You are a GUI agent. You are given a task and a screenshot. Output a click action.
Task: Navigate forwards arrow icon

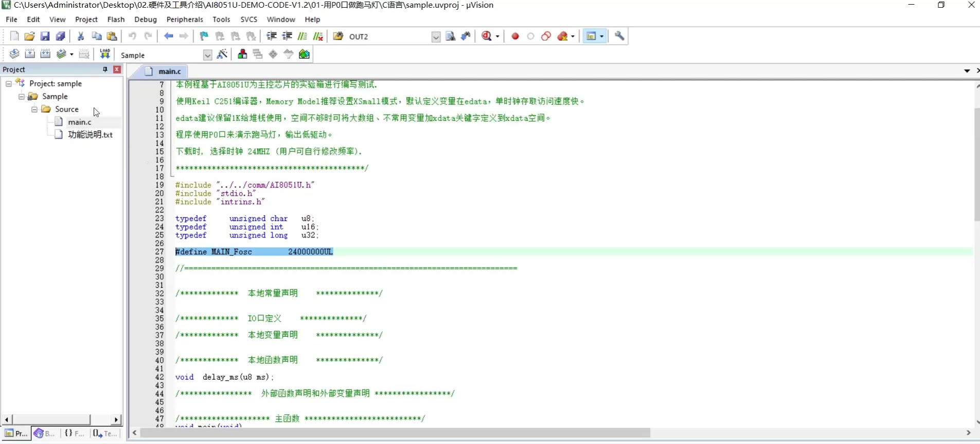[x=184, y=36]
